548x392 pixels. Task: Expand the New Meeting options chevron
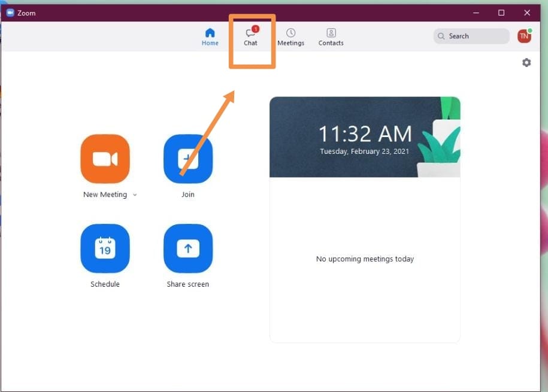tap(134, 195)
